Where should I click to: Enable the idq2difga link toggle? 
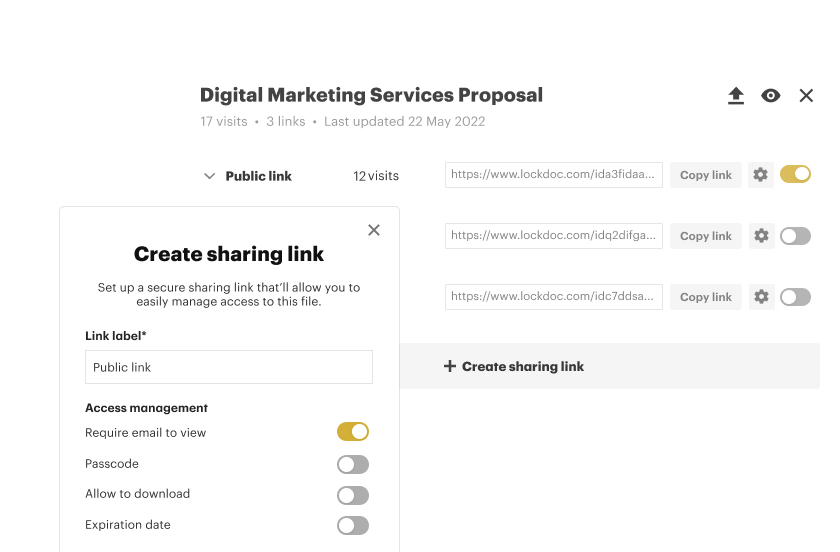coord(795,236)
